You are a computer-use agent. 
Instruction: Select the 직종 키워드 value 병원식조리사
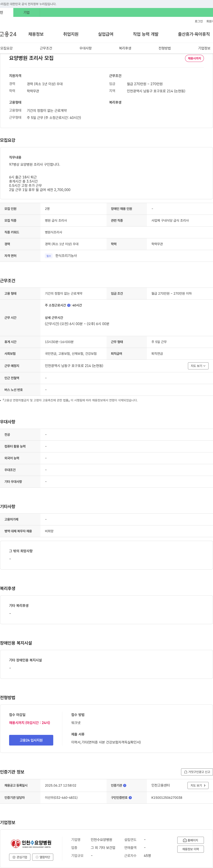[54, 232]
